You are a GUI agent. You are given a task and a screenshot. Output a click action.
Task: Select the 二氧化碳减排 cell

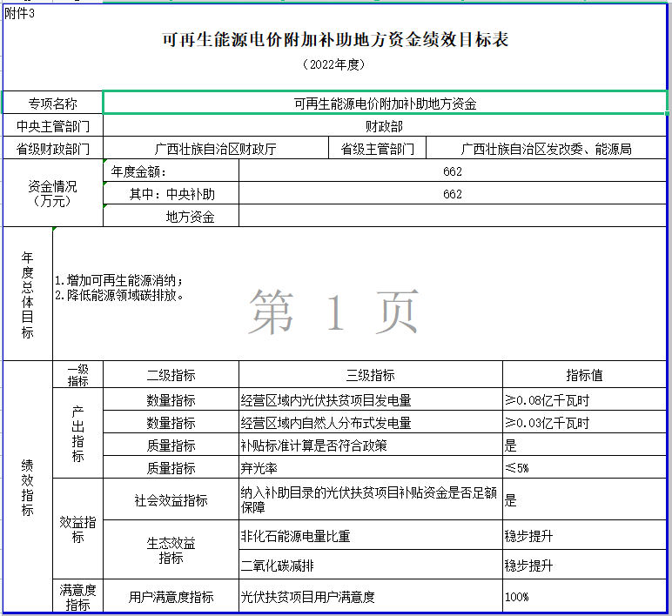(x=370, y=566)
